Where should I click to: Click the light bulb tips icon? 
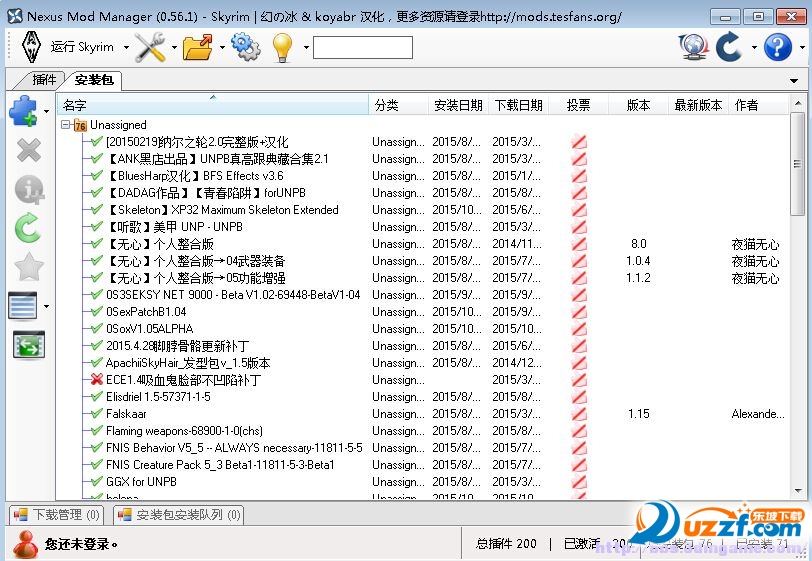coord(283,47)
